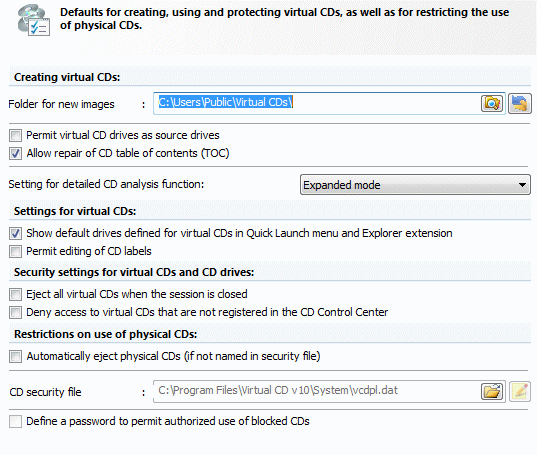Click the Security settings section header

(134, 272)
